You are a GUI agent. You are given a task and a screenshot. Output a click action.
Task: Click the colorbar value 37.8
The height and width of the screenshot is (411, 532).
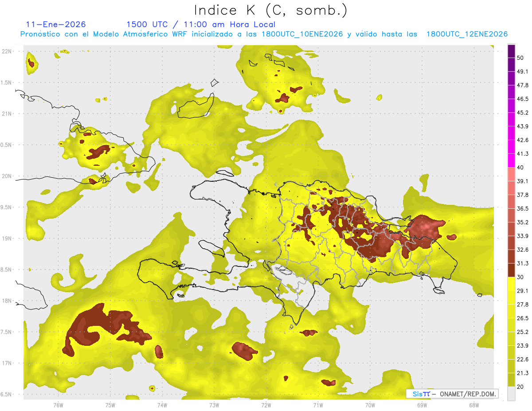point(523,195)
